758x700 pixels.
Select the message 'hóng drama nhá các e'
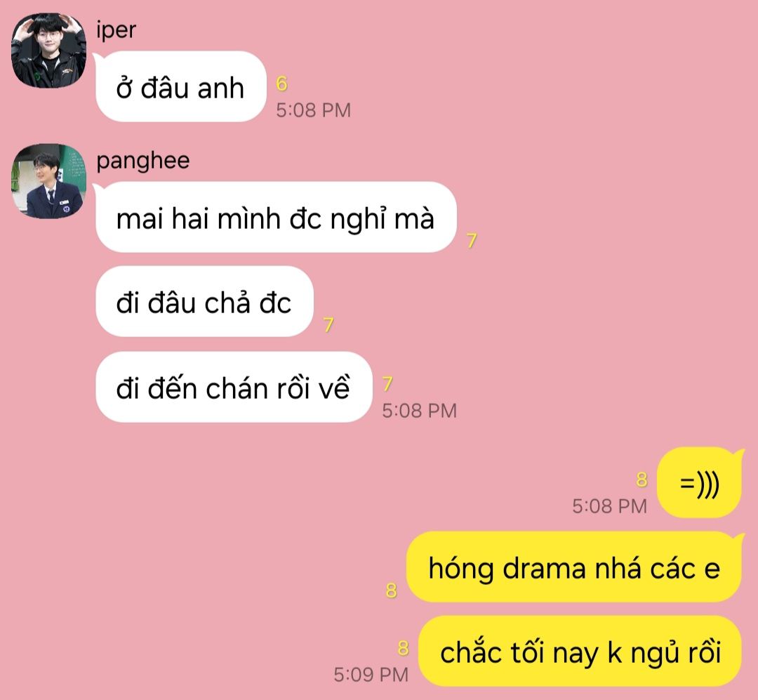coord(574,567)
